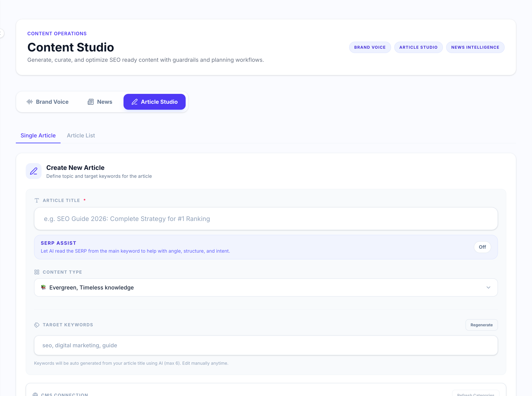Click the pencil icon in Article Studio tab
This screenshot has height=396, width=532.
point(135,102)
